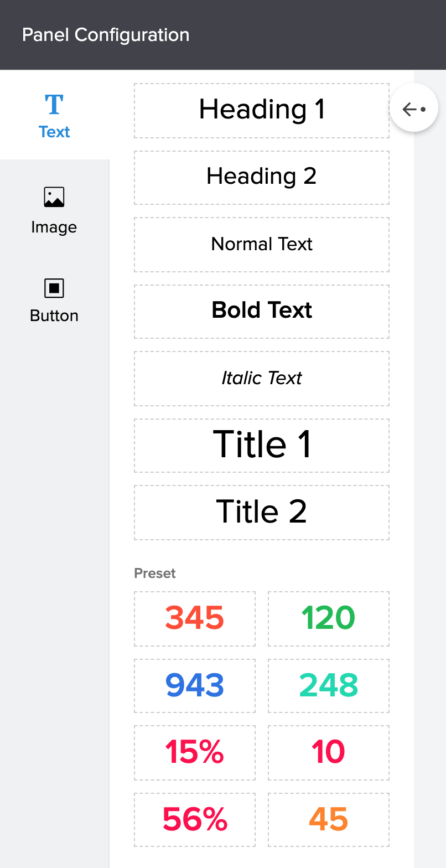The height and width of the screenshot is (868, 446).
Task: Click the Panel Configuration title
Action: 106,35
